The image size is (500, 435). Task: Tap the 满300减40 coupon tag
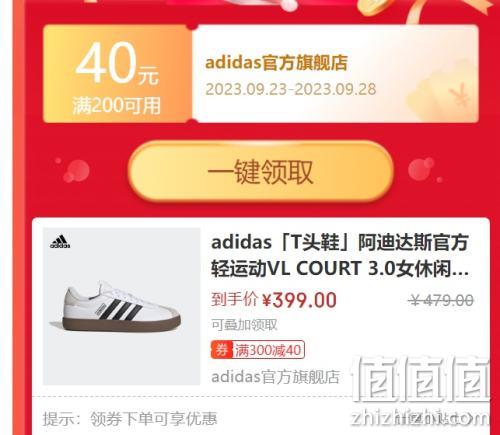pyautogui.click(x=258, y=350)
